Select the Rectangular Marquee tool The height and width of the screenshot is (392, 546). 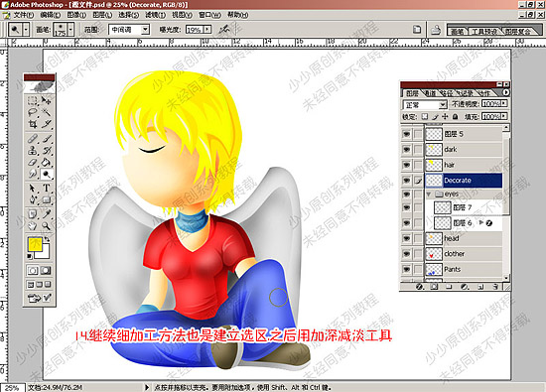click(33, 100)
